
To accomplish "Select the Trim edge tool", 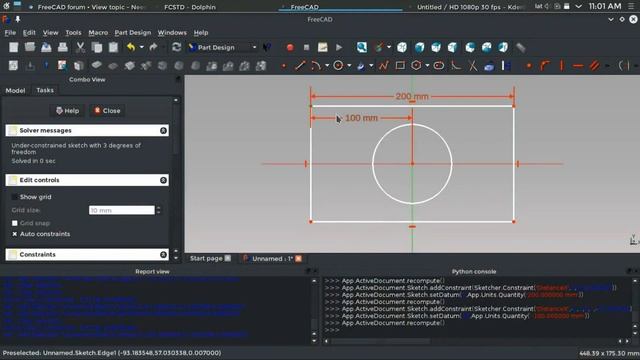I will [x=472, y=65].
